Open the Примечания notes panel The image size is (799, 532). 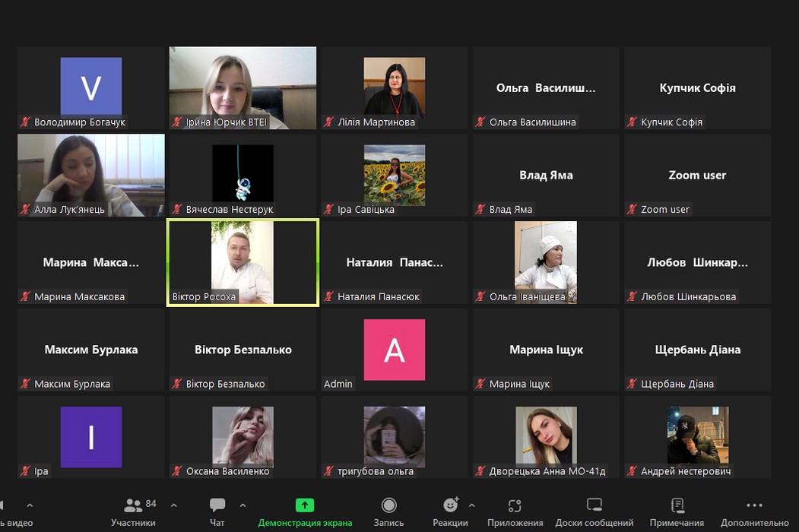pyautogui.click(x=678, y=511)
